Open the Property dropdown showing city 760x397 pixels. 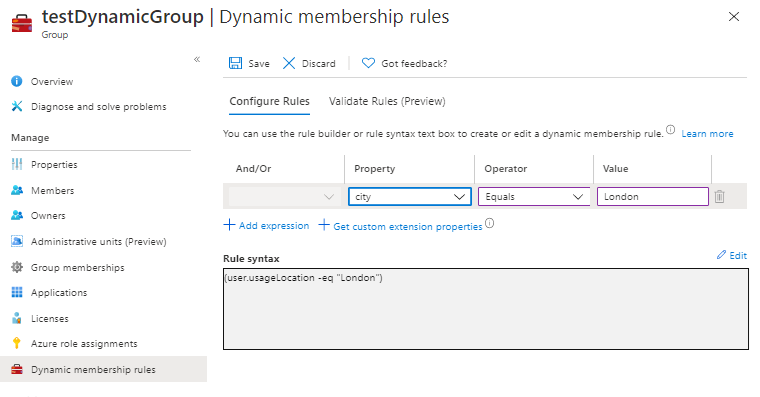click(410, 196)
